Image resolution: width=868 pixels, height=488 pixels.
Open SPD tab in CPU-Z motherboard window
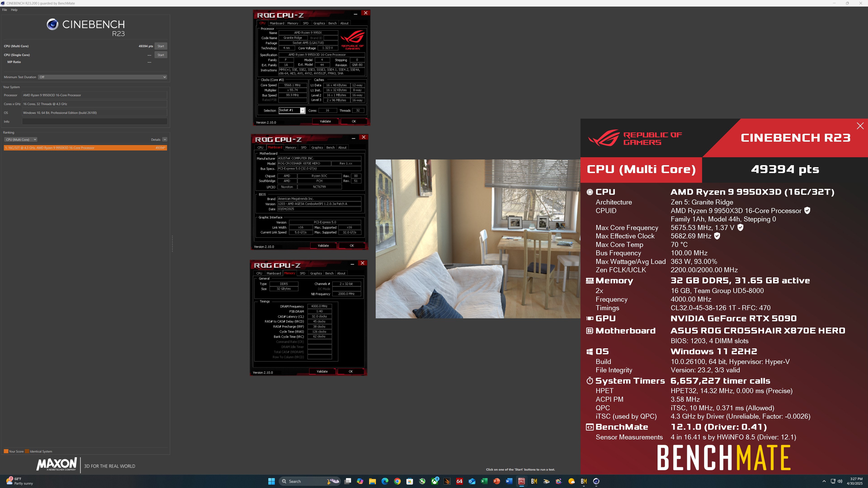coord(304,148)
